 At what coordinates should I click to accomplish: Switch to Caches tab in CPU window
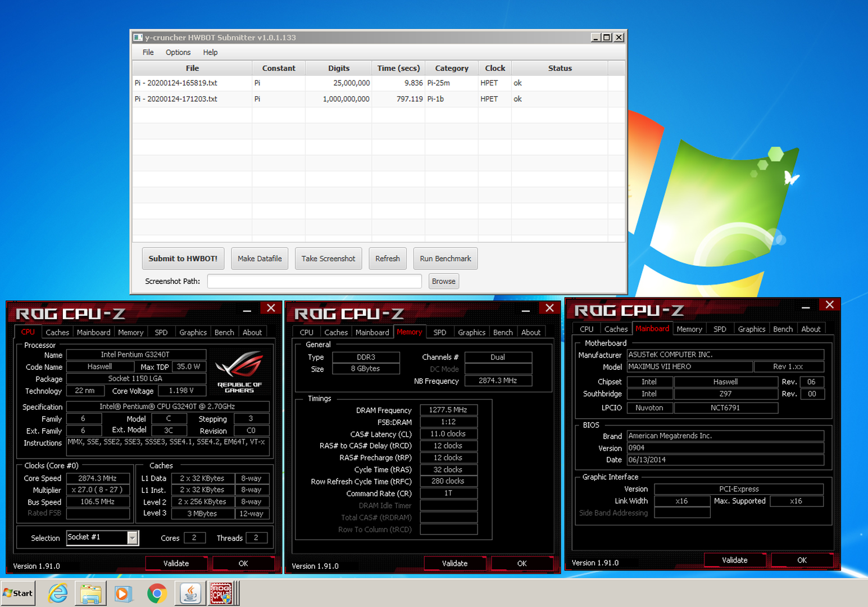(x=57, y=332)
